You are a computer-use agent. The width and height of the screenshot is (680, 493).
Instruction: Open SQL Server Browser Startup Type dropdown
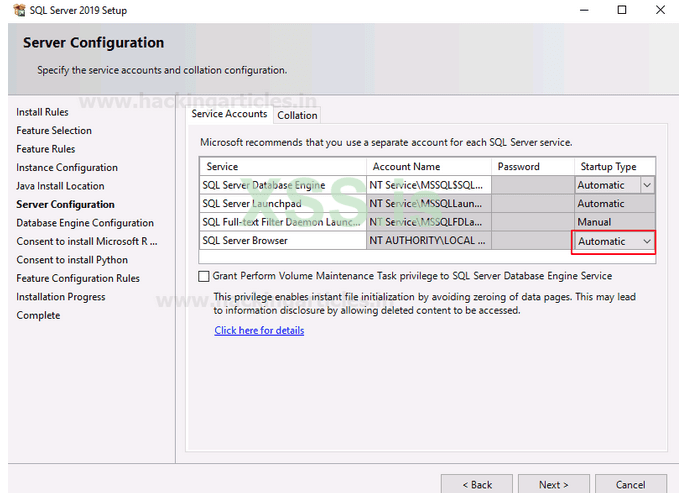coord(646,241)
